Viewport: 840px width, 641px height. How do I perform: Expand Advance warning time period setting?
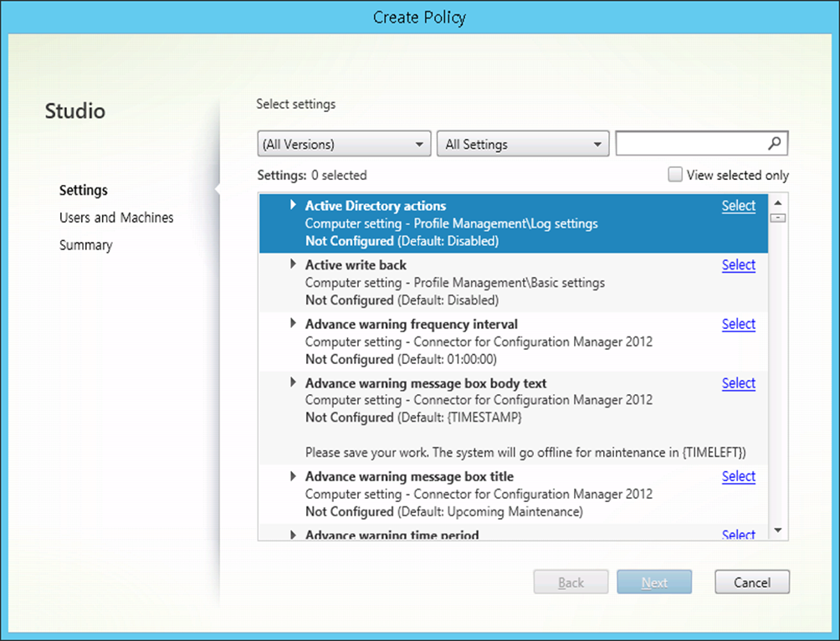tap(293, 535)
